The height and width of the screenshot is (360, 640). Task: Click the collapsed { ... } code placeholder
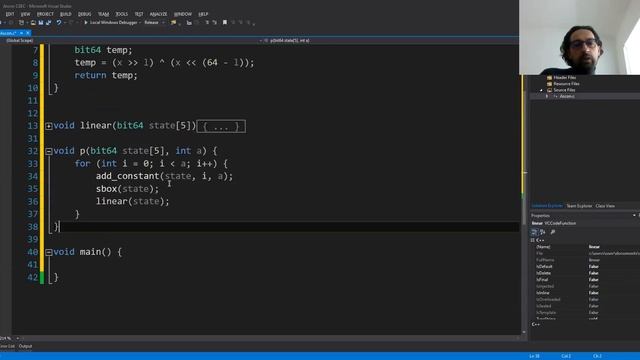point(221,126)
